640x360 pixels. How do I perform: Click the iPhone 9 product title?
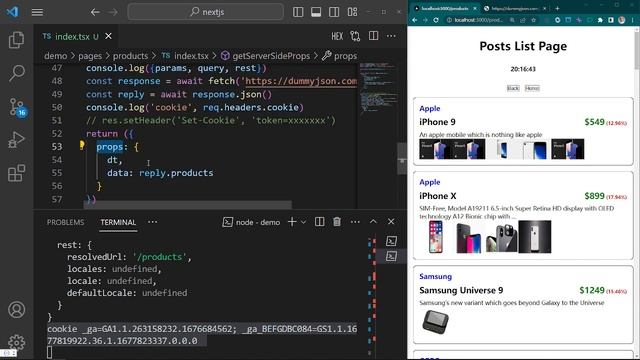pos(437,122)
